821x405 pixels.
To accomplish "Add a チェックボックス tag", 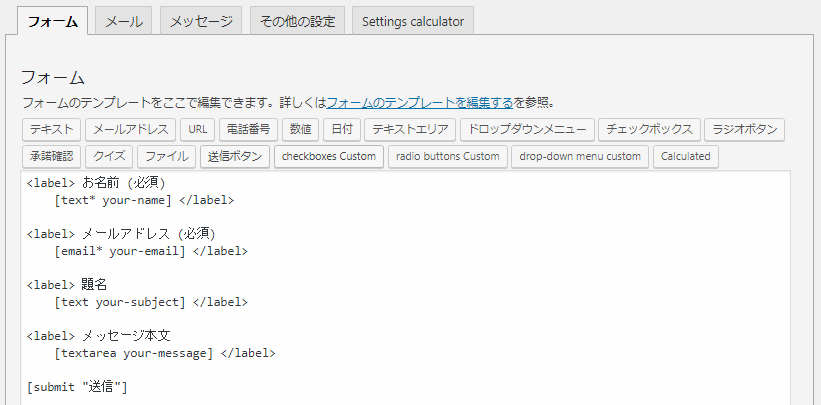I will click(649, 129).
